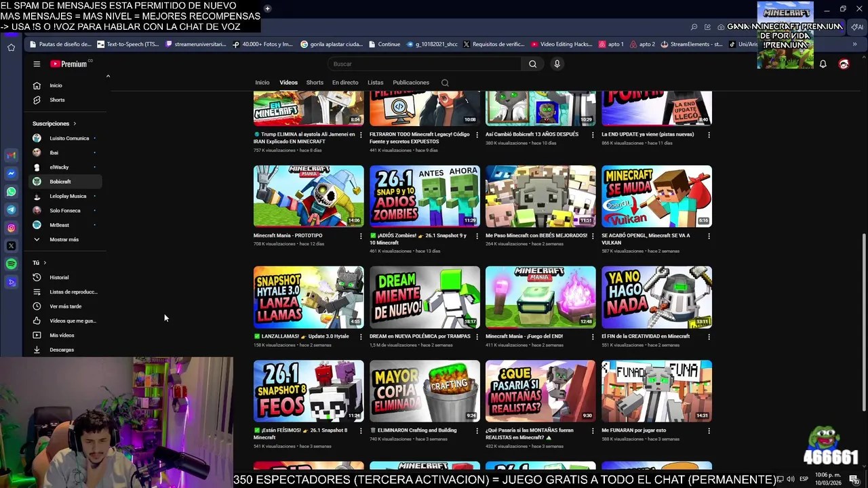
Task: Open 26.1 Adiós Zombies thumbnail
Action: 425,196
